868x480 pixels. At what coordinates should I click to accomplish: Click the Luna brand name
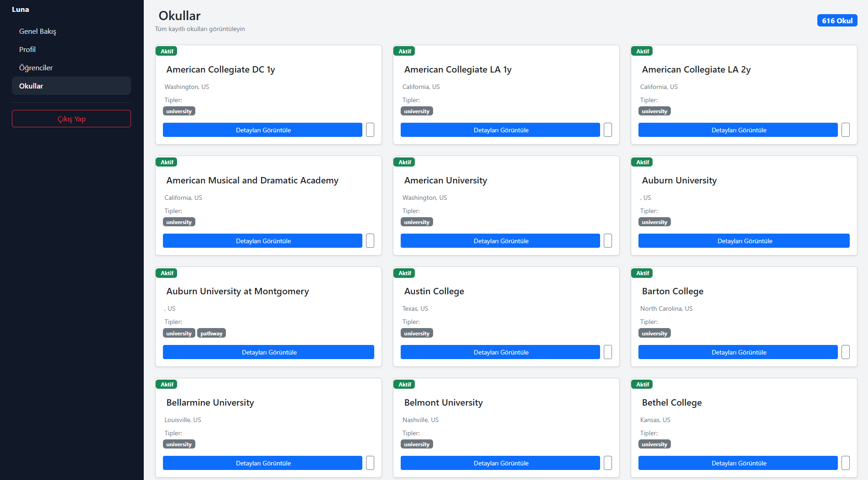coord(21,9)
